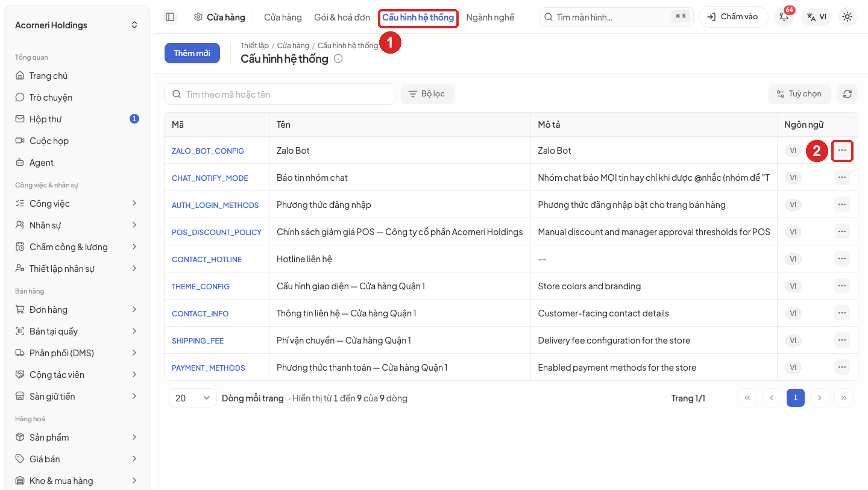Open notifications bell with 64 badge
The width and height of the screenshot is (868, 490).
point(784,17)
